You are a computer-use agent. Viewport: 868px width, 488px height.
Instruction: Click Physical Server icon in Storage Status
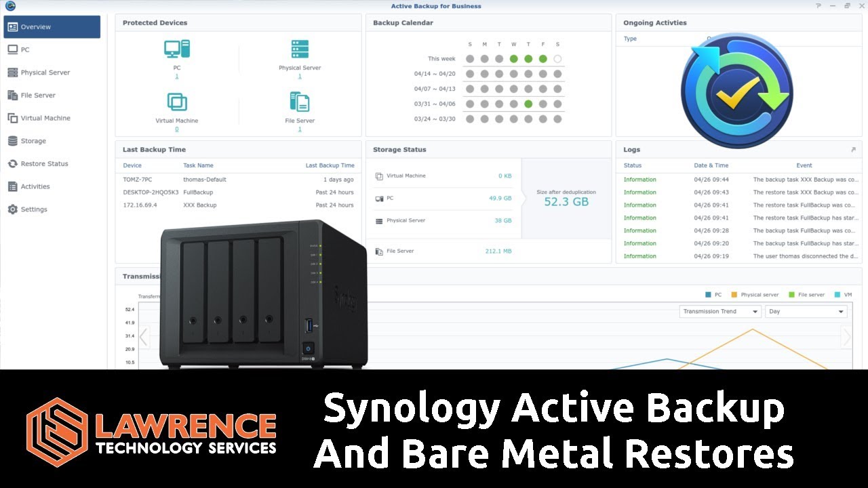click(379, 221)
